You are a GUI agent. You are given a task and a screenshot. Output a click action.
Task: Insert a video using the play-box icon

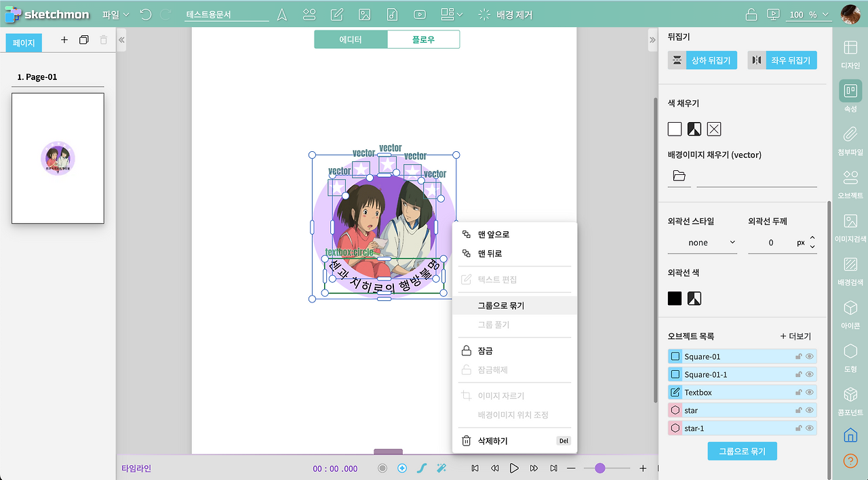coord(420,14)
